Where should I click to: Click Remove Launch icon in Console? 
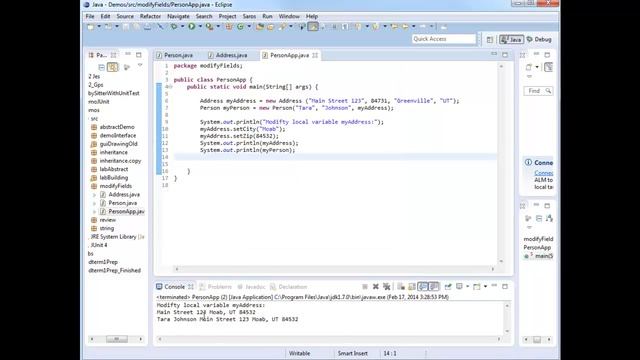click(x=376, y=287)
